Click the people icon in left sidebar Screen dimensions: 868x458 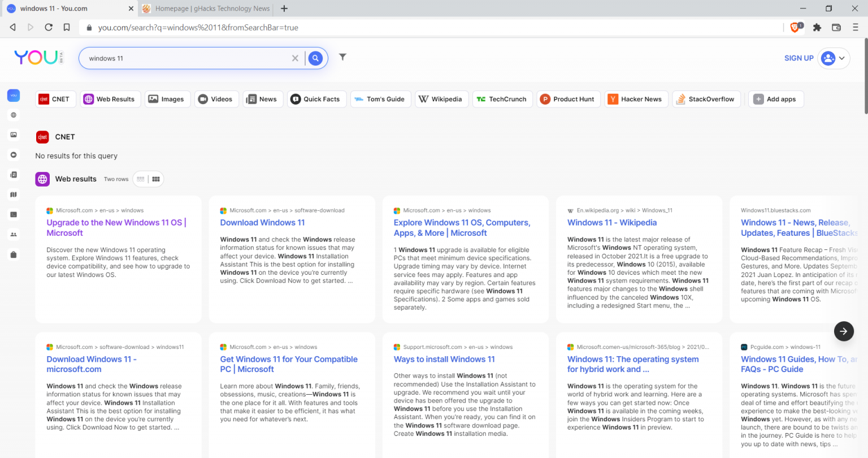14,234
